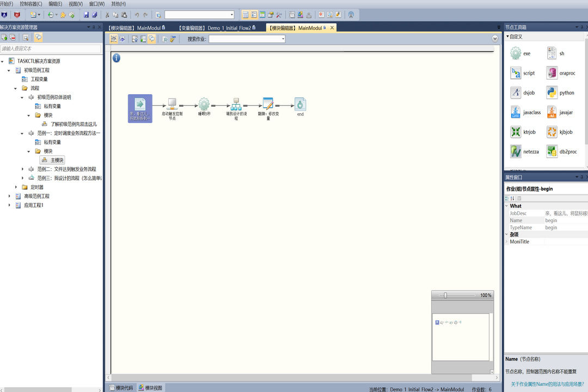This screenshot has width=588, height=392.
Task: Select the python node in the toolbox
Action: [x=552, y=93]
